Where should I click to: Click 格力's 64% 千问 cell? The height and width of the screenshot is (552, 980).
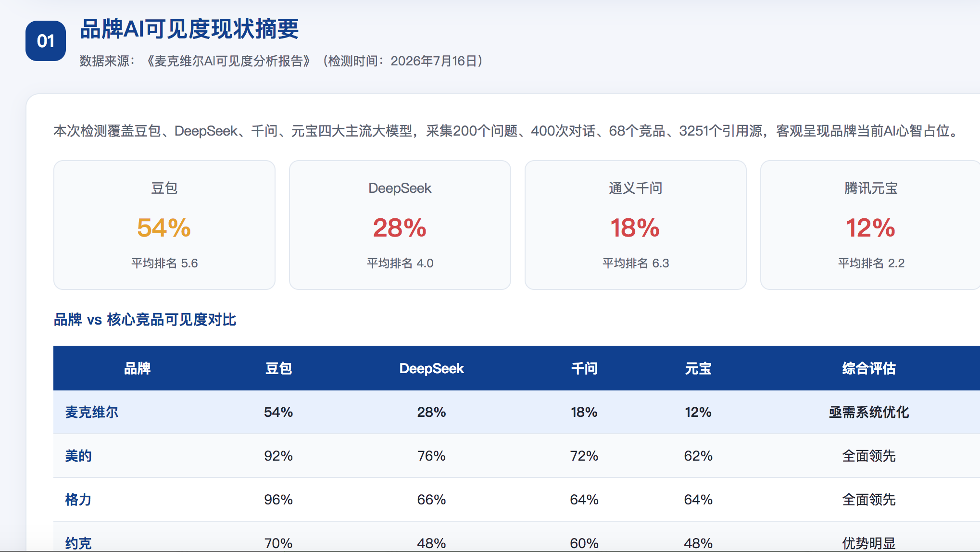coord(584,500)
